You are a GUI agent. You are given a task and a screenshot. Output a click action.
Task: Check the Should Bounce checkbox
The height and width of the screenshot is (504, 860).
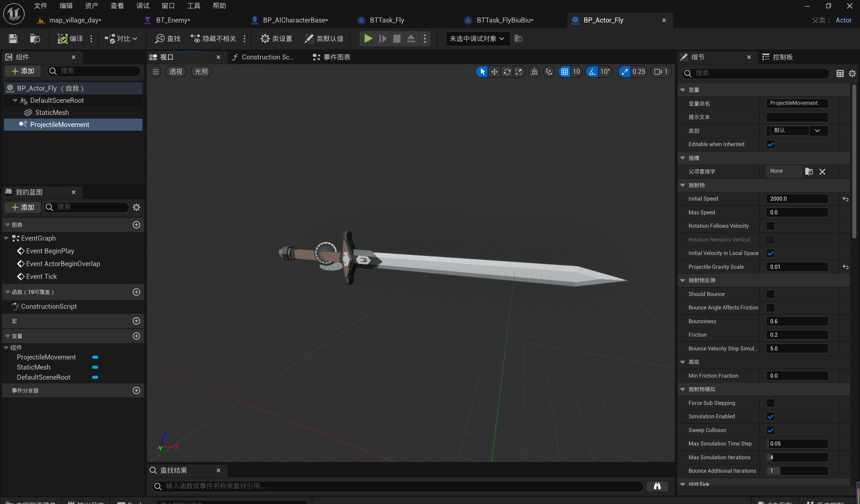click(770, 294)
